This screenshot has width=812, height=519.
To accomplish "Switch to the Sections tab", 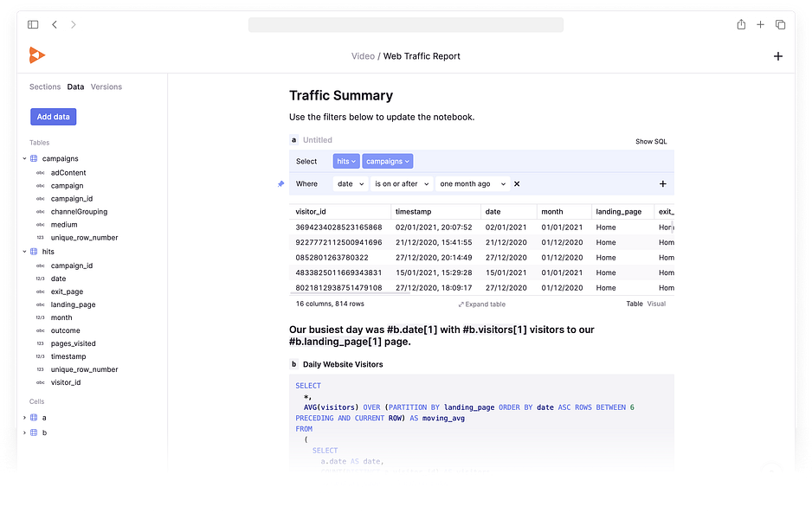I will click(45, 86).
